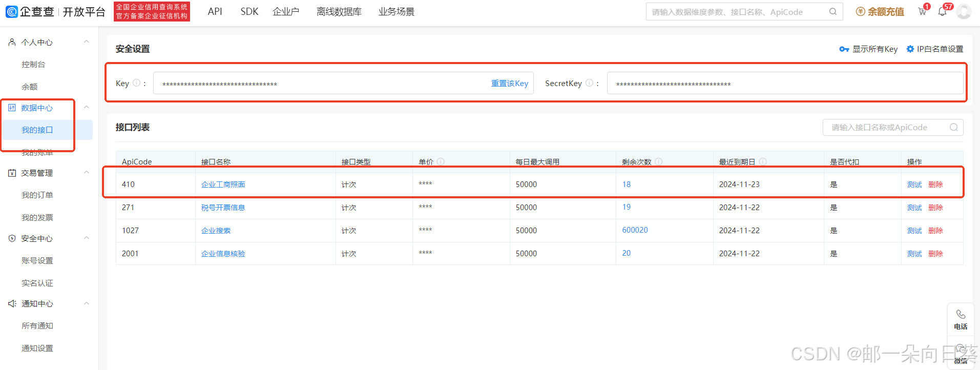Viewport: 980px width, 370px height.
Task: Click the search icon in 接口列表 search box
Action: pos(954,128)
